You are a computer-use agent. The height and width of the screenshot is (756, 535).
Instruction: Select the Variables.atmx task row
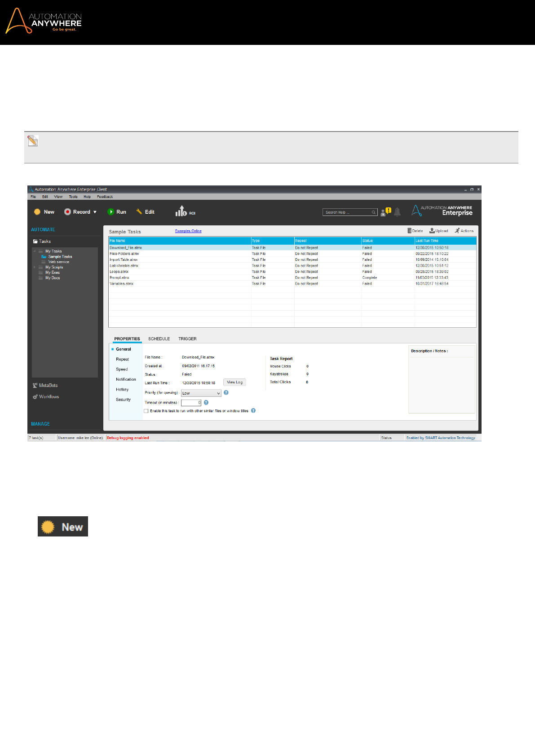292,284
